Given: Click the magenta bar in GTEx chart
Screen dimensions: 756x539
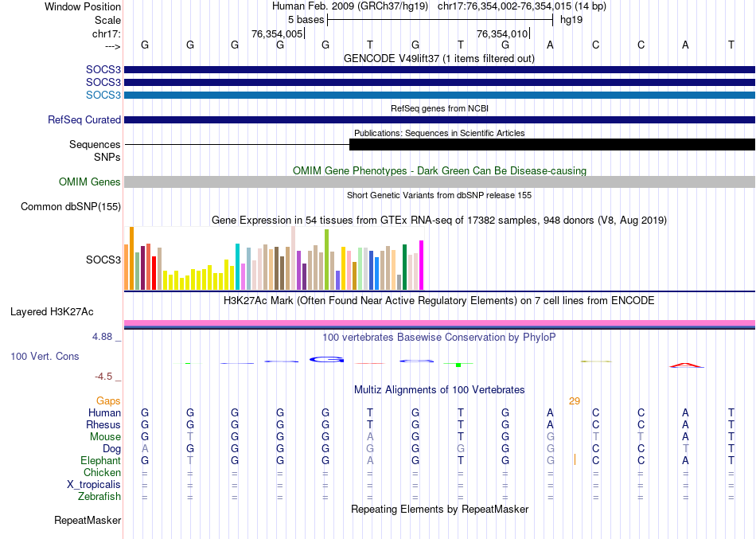Looking at the screenshot, I should [x=422, y=265].
